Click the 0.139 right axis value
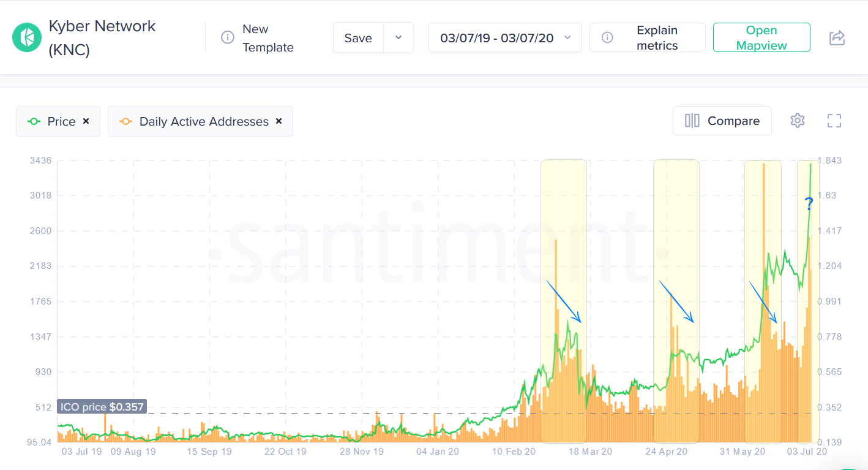This screenshot has height=470, width=868. point(829,442)
